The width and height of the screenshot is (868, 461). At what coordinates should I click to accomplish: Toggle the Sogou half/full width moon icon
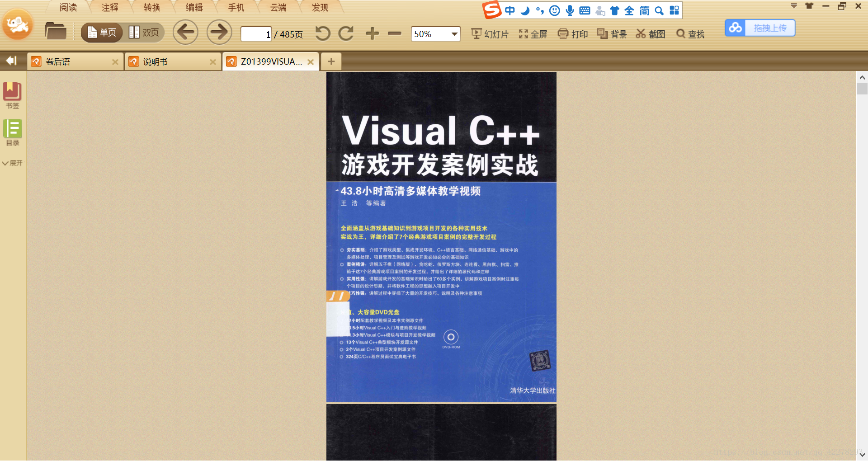click(x=525, y=10)
